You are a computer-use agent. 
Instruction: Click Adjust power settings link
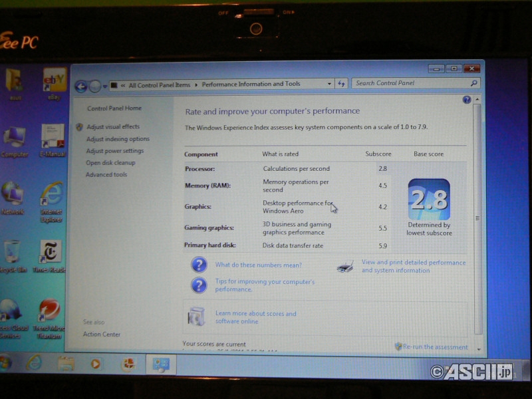[x=114, y=151]
